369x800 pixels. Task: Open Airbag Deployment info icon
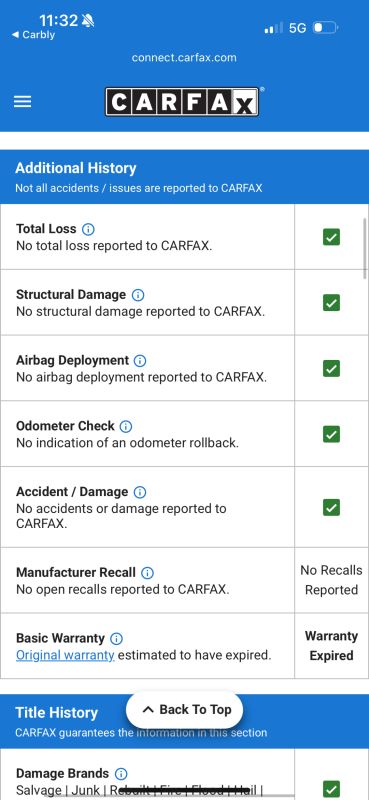[140, 361]
